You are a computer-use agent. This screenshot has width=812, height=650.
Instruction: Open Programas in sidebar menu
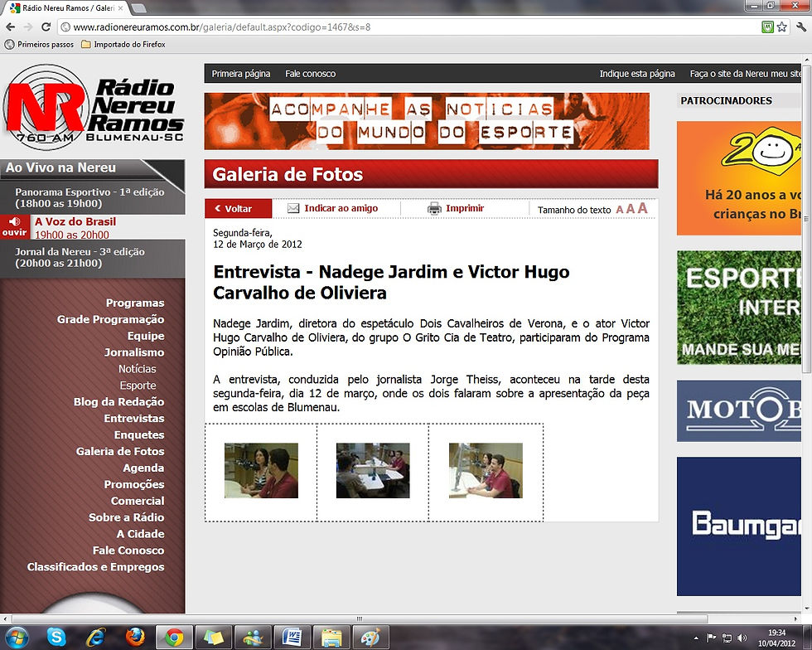pyautogui.click(x=134, y=303)
